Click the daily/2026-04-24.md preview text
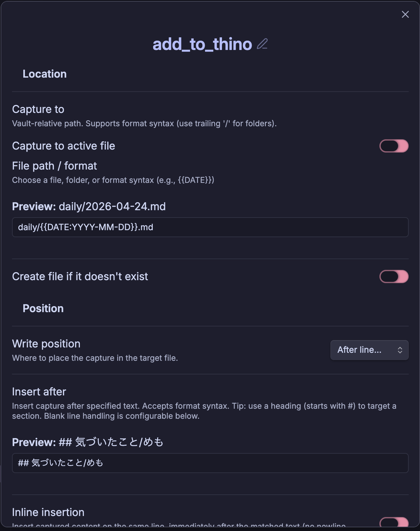The width and height of the screenshot is (420, 531). (112, 207)
